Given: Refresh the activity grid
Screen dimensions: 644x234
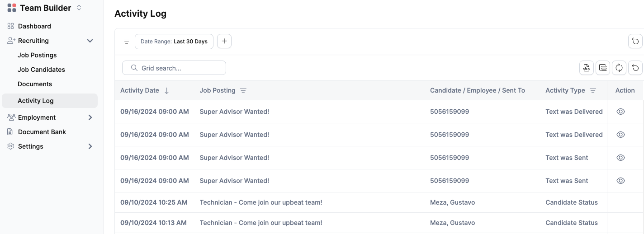Looking at the screenshot, I should [619, 68].
